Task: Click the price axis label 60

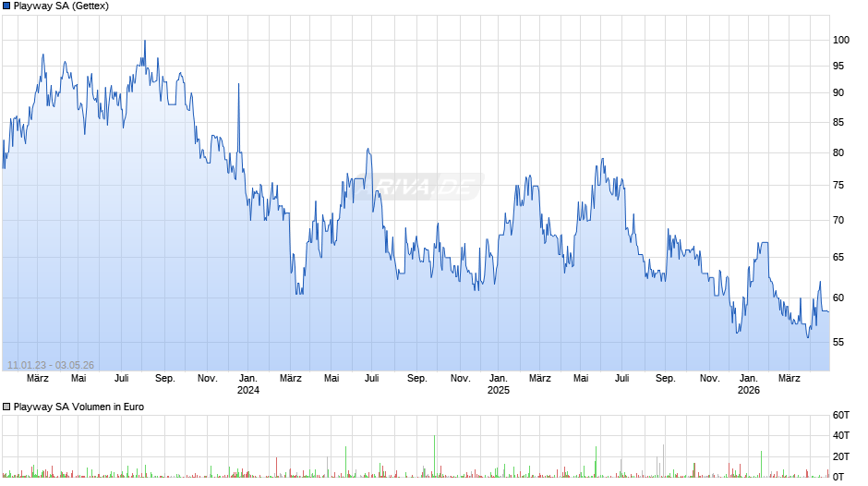Action: 838,298
